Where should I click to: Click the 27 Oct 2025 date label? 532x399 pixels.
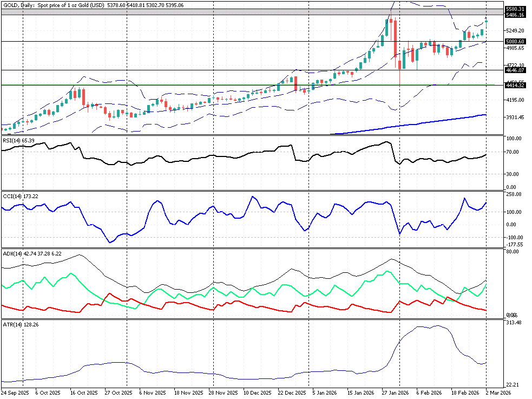click(x=118, y=393)
